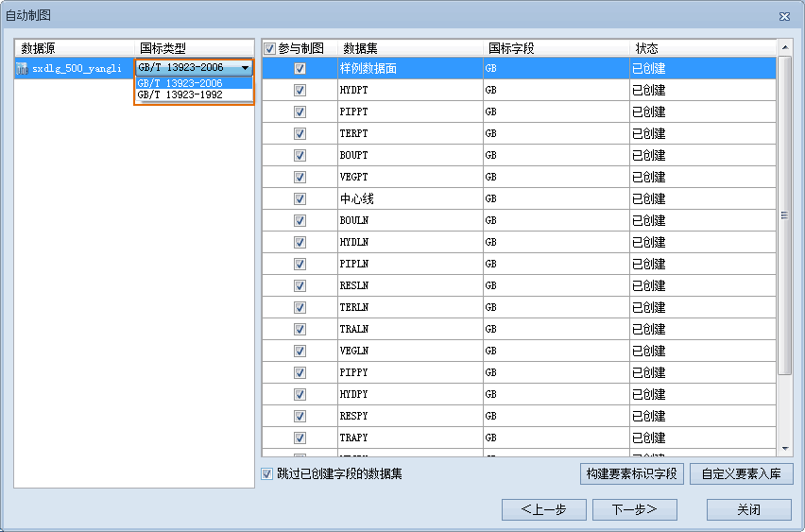
Task: Uncheck the VEGPT row checkbox
Action: point(300,177)
